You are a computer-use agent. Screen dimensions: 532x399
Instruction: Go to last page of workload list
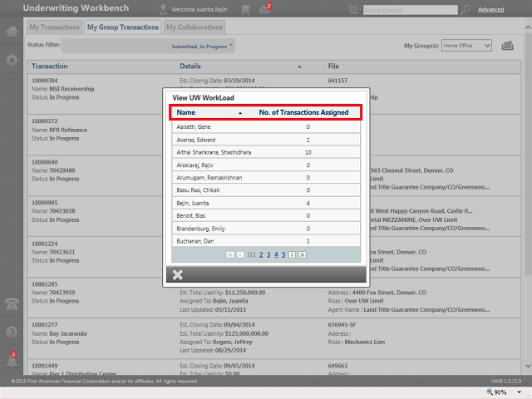click(x=302, y=255)
